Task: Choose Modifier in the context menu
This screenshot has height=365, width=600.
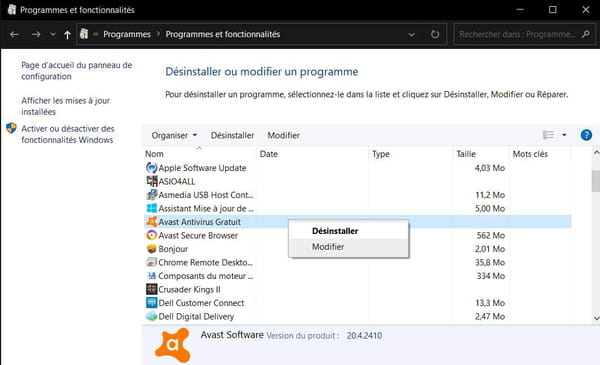Action: pos(328,247)
